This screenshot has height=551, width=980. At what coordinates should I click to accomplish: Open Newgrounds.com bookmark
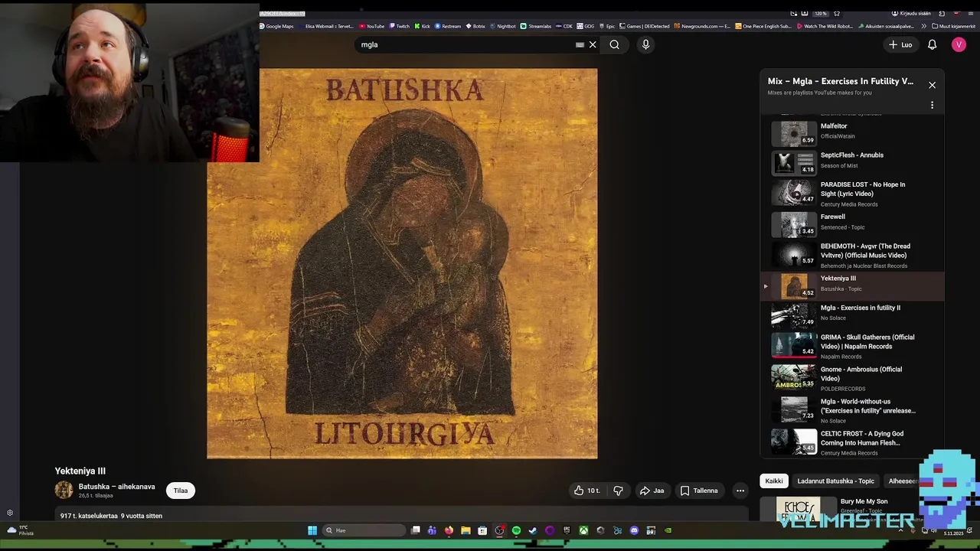pyautogui.click(x=702, y=26)
